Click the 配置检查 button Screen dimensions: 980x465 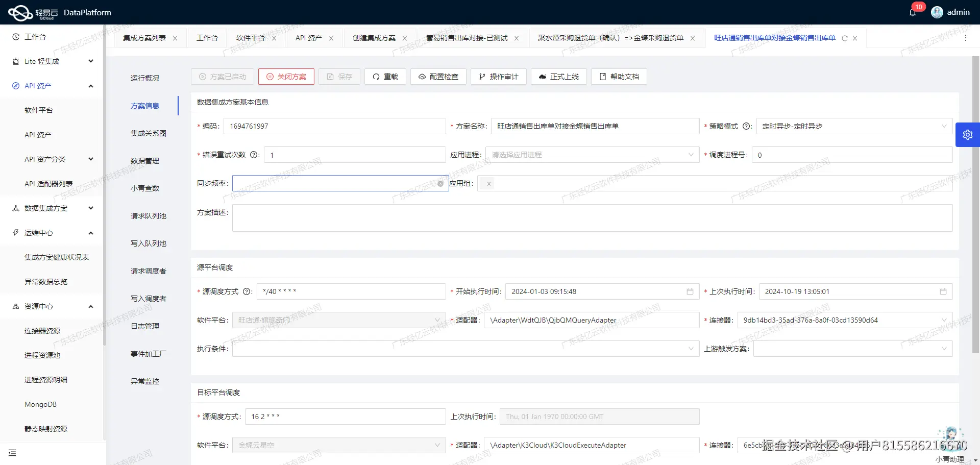pos(438,77)
